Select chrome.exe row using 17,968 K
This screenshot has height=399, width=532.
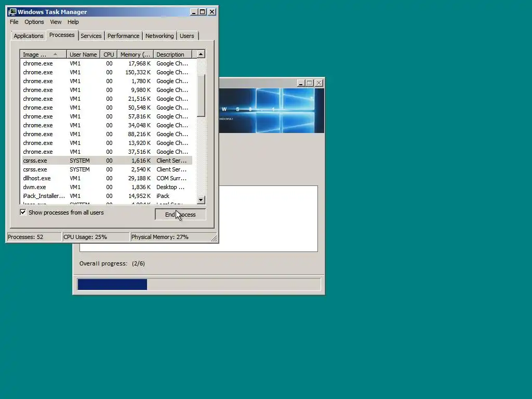(x=107, y=63)
